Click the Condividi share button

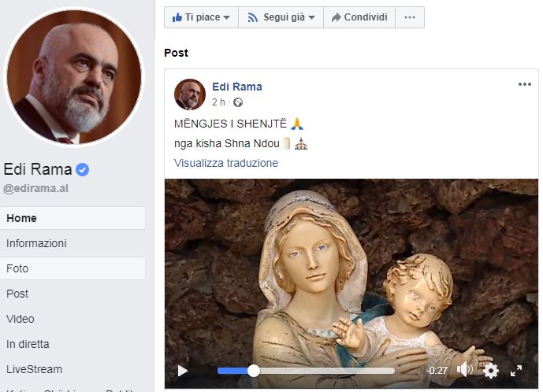coord(359,17)
